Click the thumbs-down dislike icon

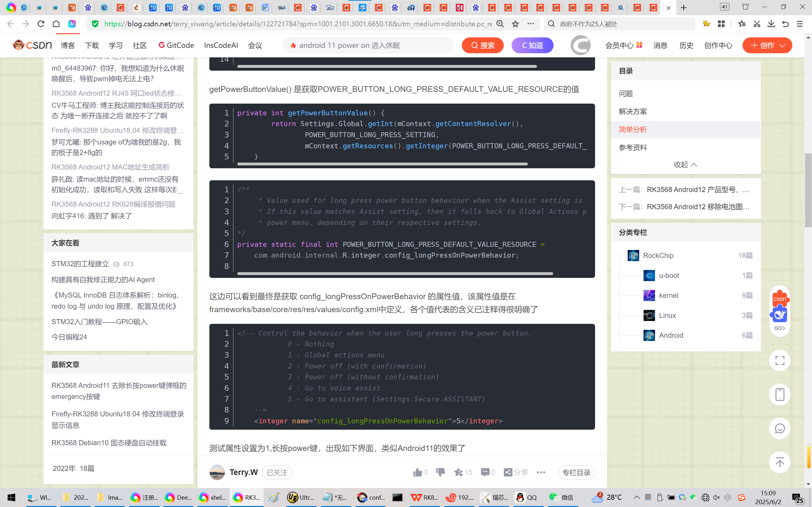tap(440, 472)
